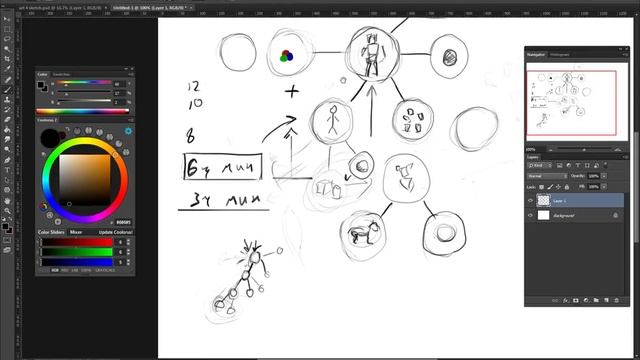Choose CMYK slider mode in Coolorus

click(x=86, y=270)
